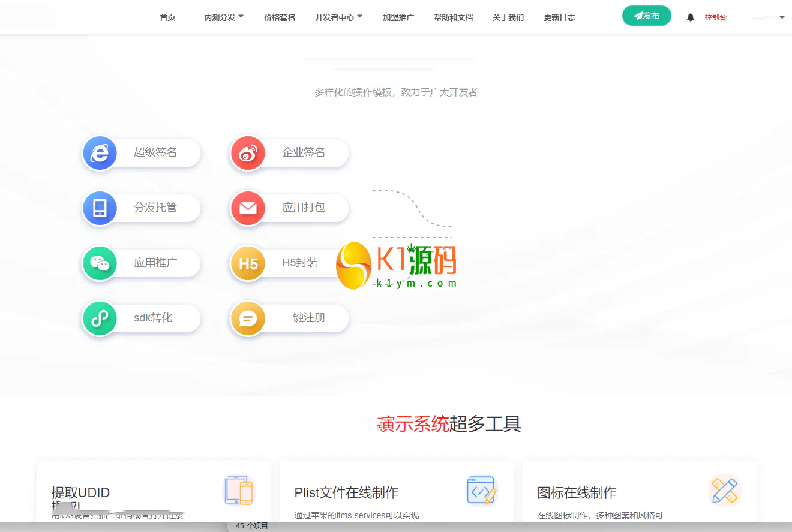Select 加盟推广 in the navigation bar

(398, 17)
